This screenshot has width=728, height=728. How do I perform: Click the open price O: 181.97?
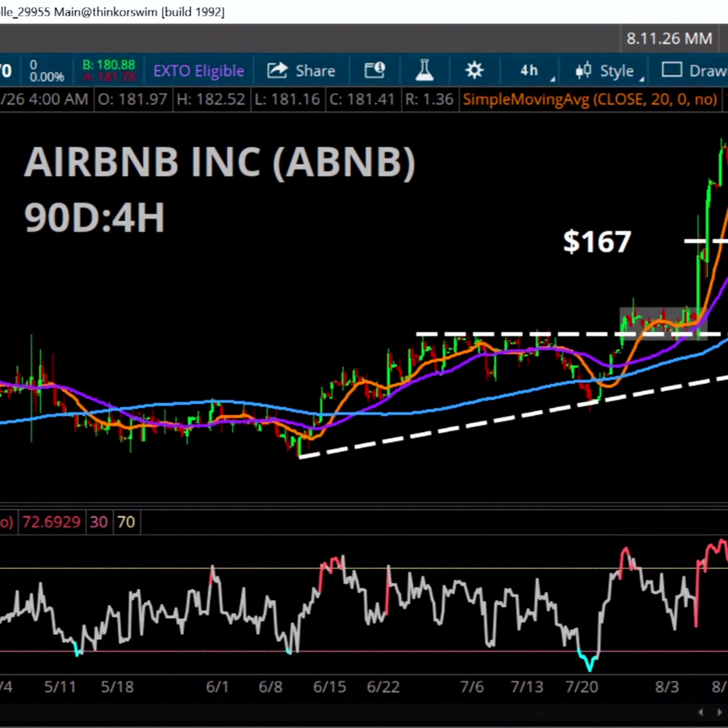132,99
